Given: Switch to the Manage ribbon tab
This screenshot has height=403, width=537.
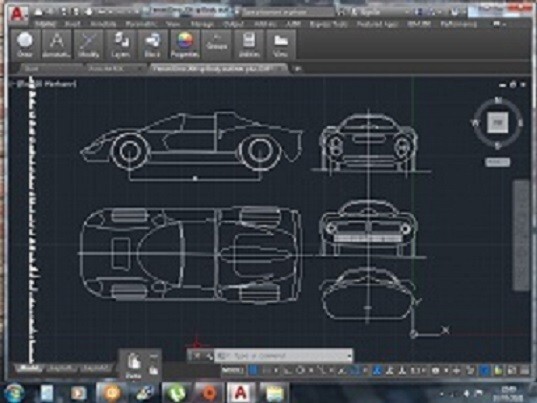Looking at the screenshot, I should click(202, 24).
